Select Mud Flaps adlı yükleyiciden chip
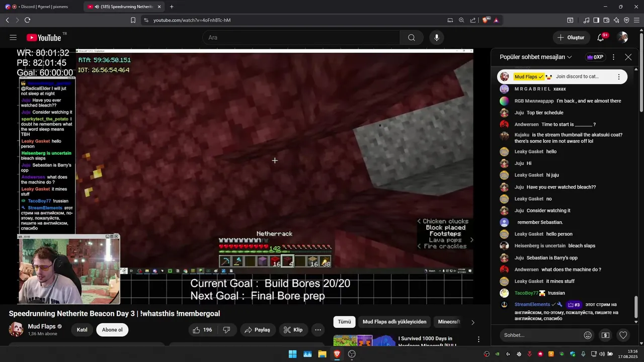This screenshot has height=362, width=644. point(394,322)
